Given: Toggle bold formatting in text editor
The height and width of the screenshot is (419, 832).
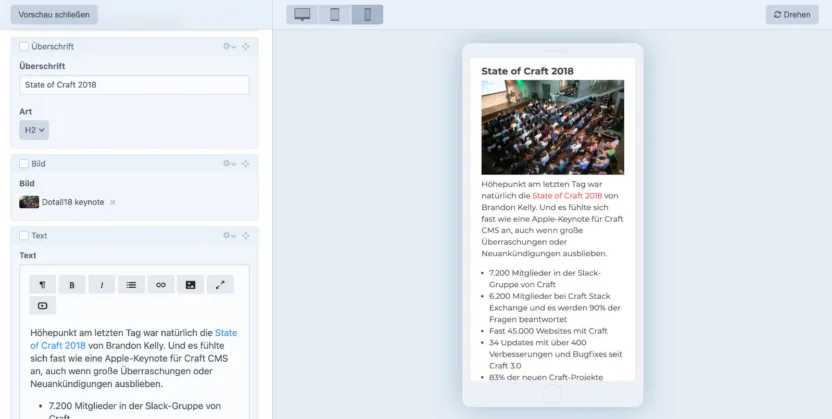Looking at the screenshot, I should click(x=72, y=285).
